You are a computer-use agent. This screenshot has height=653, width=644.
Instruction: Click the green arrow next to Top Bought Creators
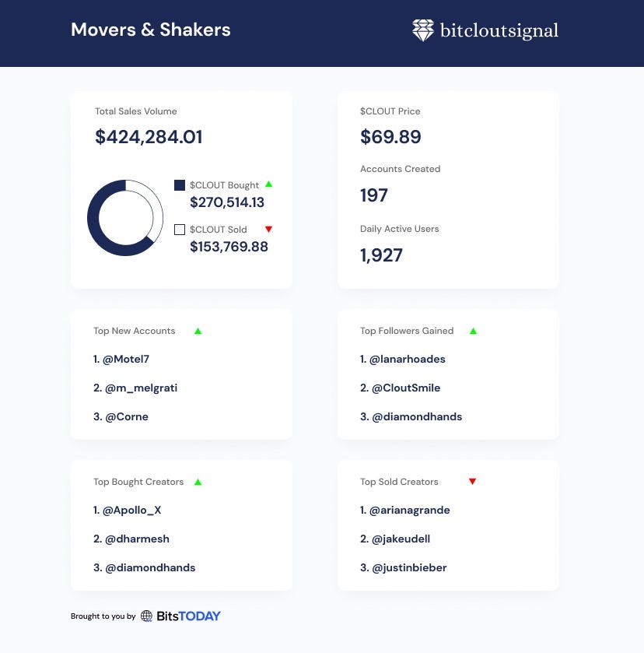click(x=198, y=483)
